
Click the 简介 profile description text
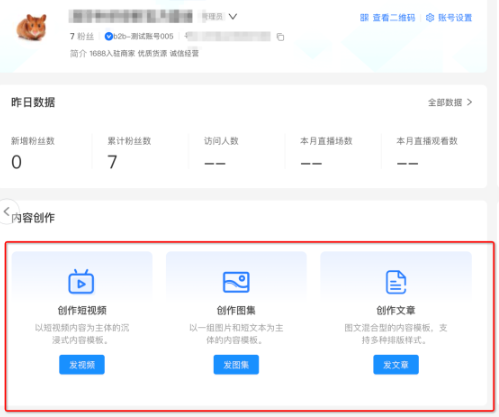pos(134,53)
